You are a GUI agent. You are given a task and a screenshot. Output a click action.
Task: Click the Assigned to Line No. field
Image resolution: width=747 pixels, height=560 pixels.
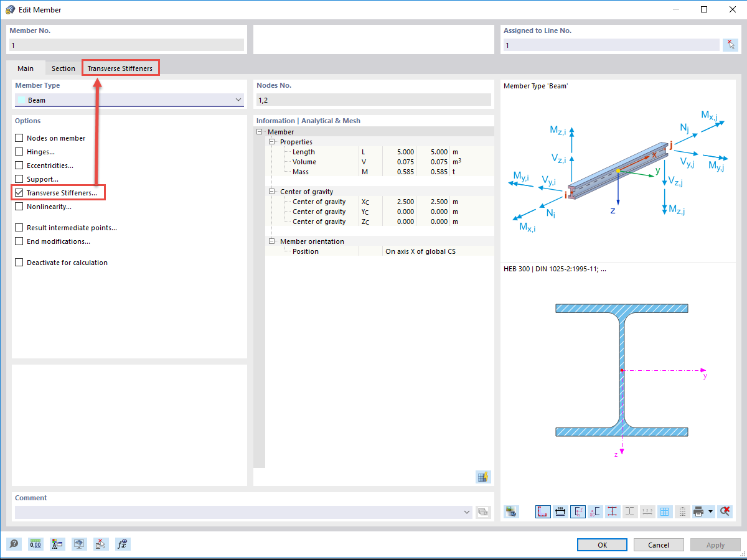(611, 45)
